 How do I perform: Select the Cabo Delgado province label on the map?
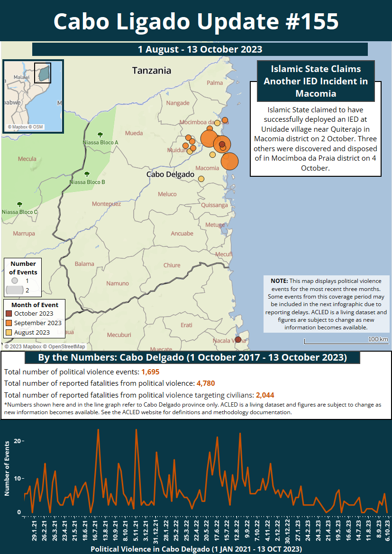[x=170, y=174]
